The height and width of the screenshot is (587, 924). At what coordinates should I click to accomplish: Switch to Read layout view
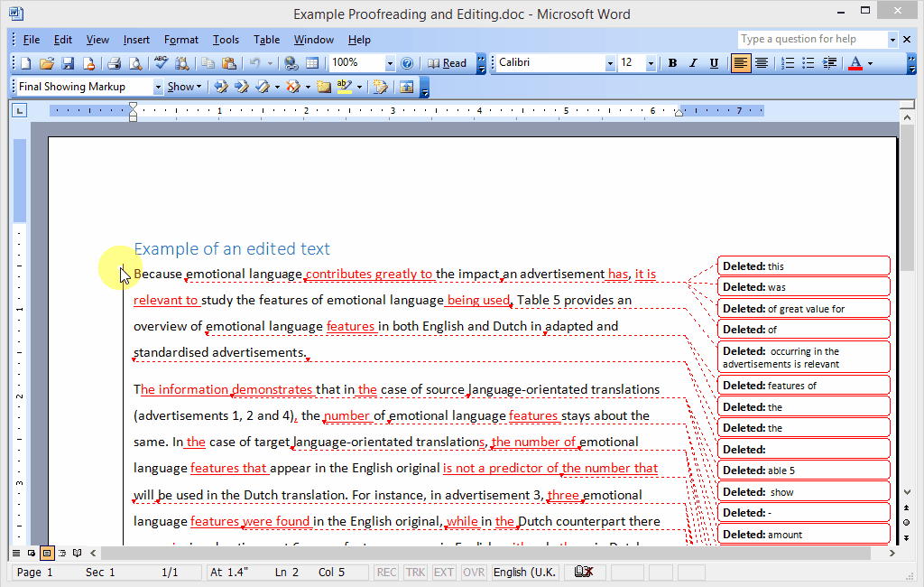[448, 62]
